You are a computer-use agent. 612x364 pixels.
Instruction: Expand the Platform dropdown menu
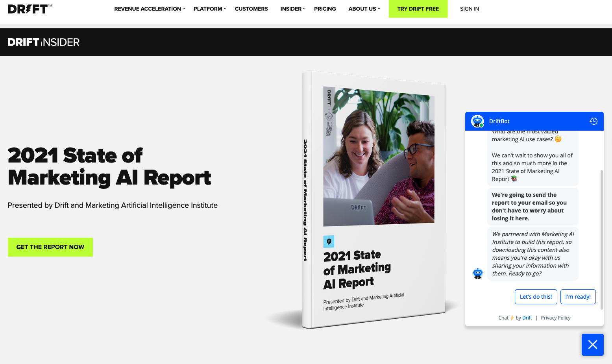click(210, 9)
